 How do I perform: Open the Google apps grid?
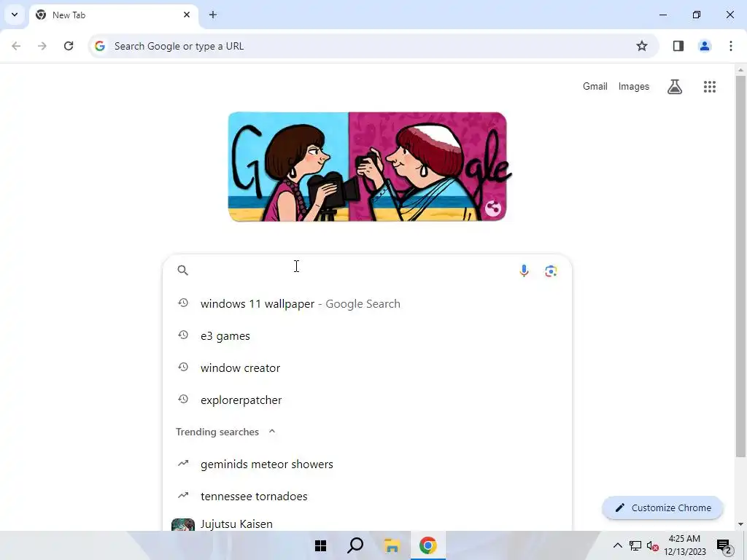click(709, 87)
